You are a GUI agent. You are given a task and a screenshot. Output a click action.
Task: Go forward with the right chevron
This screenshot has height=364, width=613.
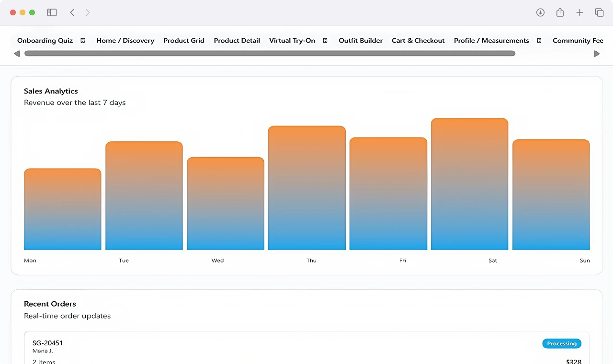[88, 12]
